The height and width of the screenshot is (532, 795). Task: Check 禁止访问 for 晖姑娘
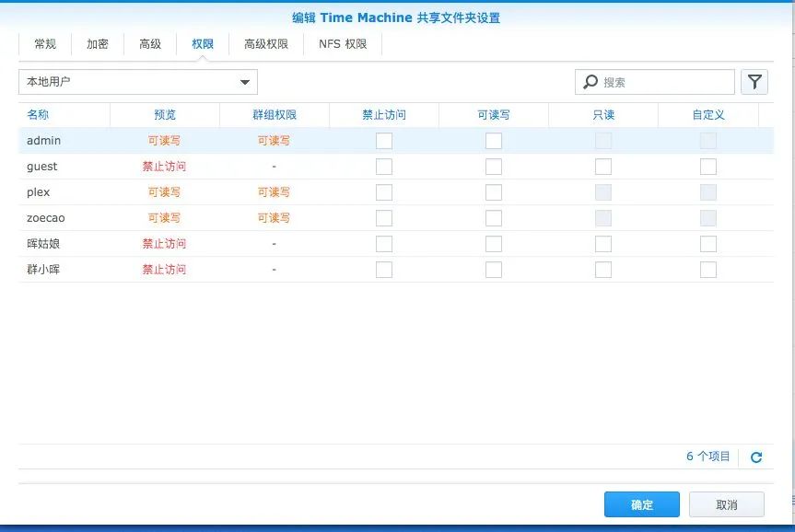(384, 244)
